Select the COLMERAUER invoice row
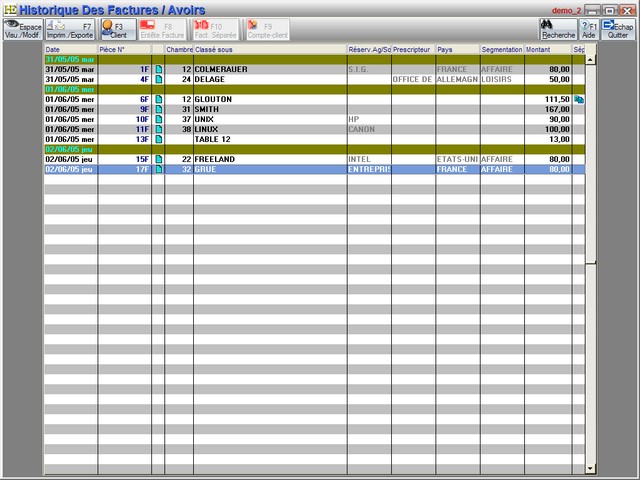This screenshot has height=480, width=640. point(315,69)
